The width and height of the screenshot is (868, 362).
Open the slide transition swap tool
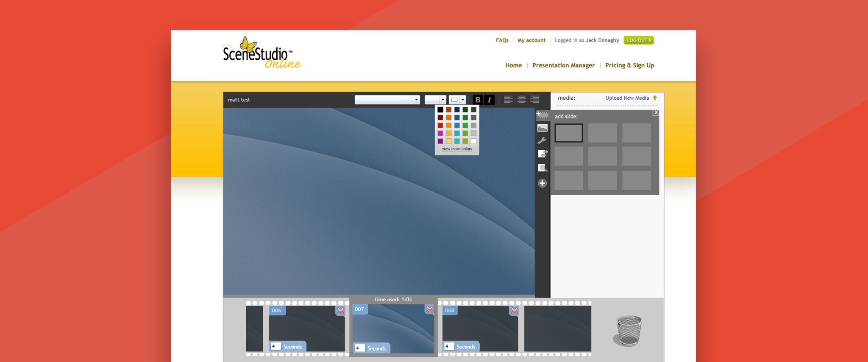point(542,154)
